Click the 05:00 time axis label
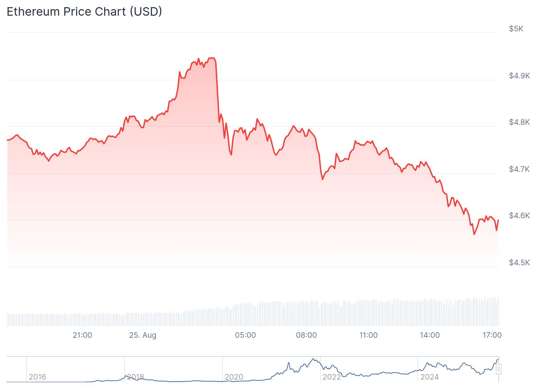Image resolution: width=537 pixels, height=392 pixels. tap(245, 335)
